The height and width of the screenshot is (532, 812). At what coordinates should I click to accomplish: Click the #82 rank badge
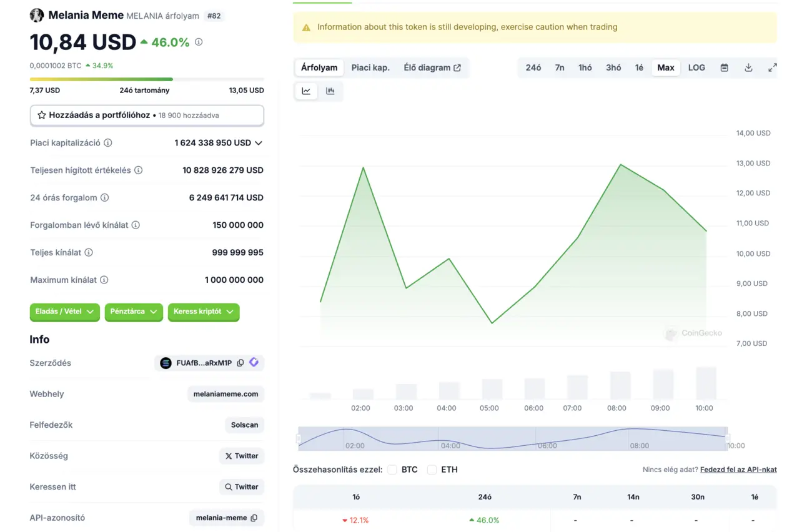[x=214, y=16]
